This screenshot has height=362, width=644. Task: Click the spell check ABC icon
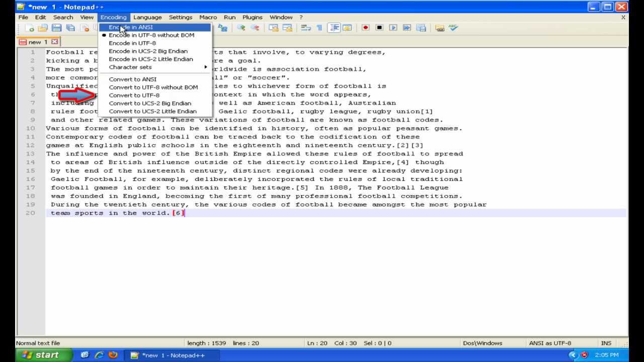[x=453, y=28]
